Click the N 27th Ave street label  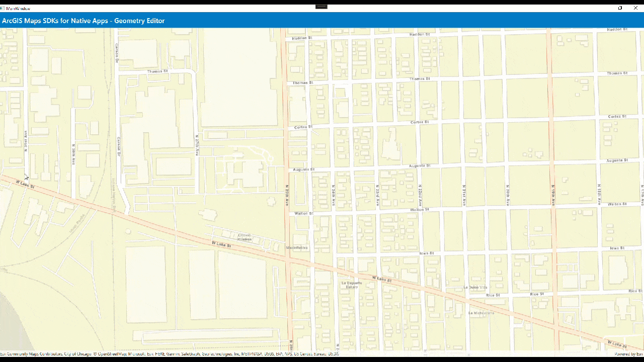[x=197, y=144]
